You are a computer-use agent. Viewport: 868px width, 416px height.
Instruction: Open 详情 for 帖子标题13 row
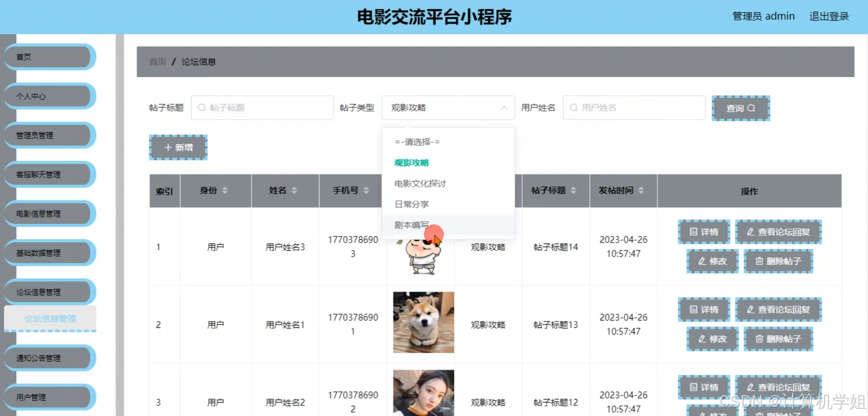[704, 309]
